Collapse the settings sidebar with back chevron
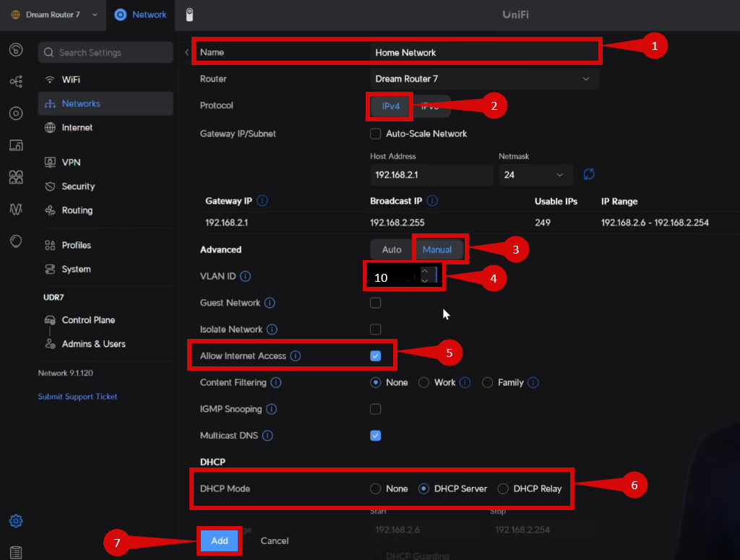The width and height of the screenshot is (740, 560). click(187, 52)
